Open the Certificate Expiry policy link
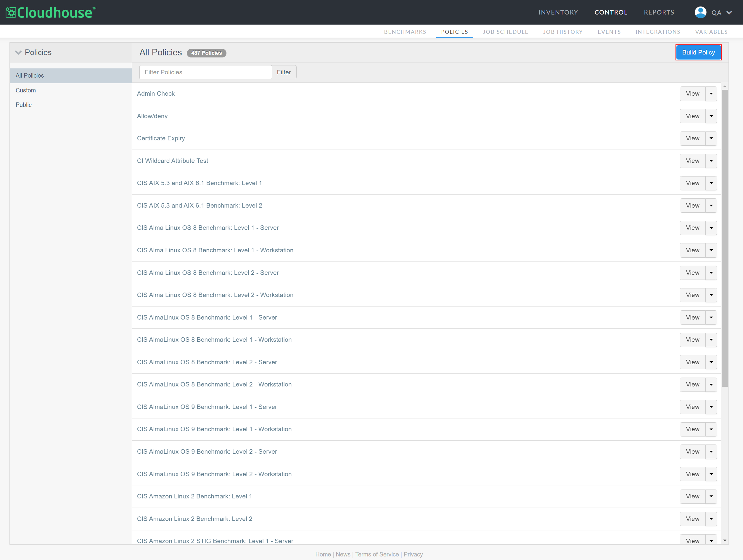Image resolution: width=743 pixels, height=560 pixels. pos(161,139)
